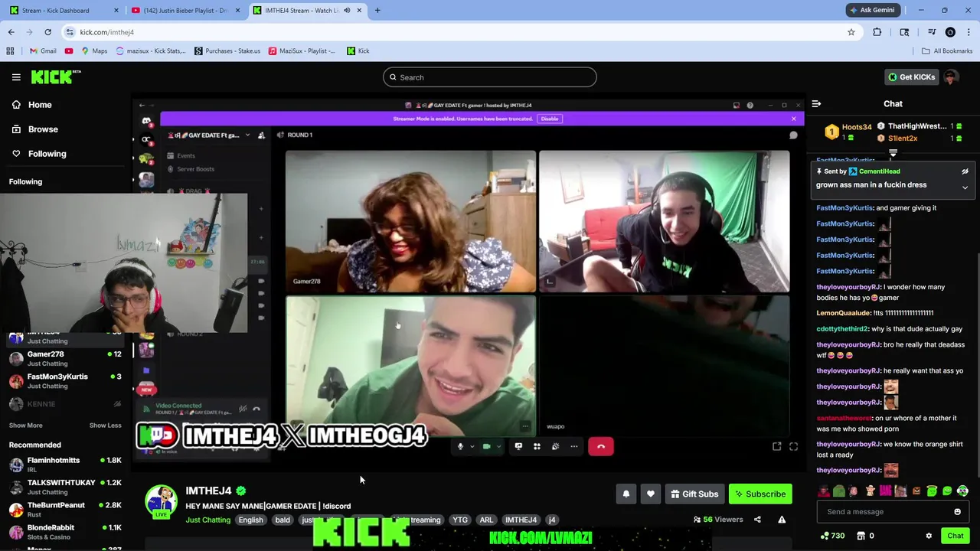Hide the pinned message by CementiHead
The height and width of the screenshot is (551, 980).
coord(965,171)
